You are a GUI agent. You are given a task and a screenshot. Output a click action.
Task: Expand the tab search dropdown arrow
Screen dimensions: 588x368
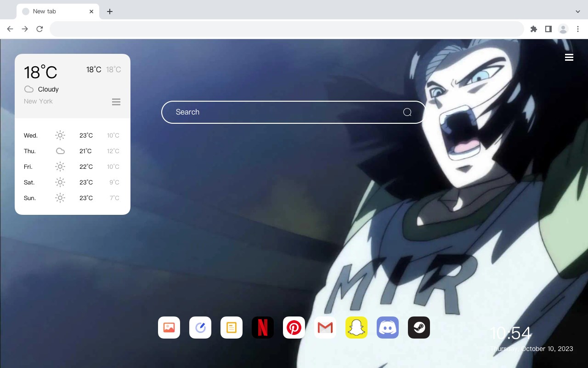coord(578,11)
